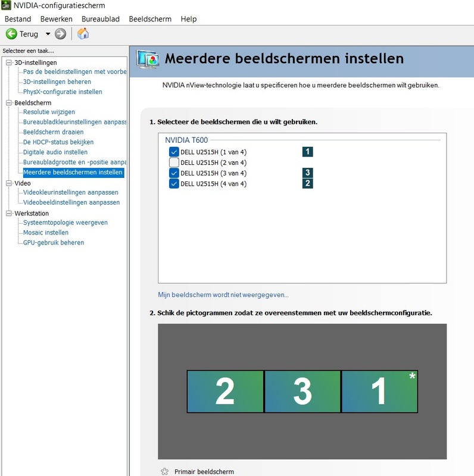Screen dimensions: 474x476
Task: Uncheck DELL U2515H (4 van 4)
Action: [174, 184]
